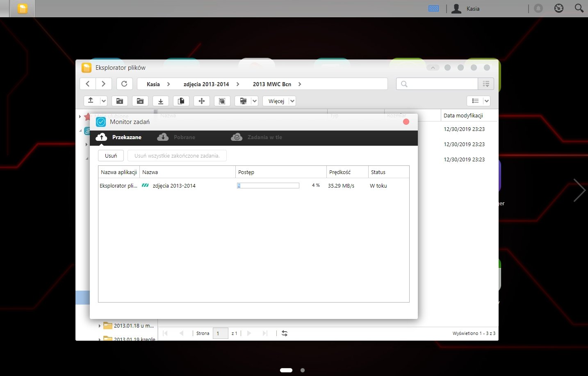Open the keyboard indicator icon in the top bar

433,8
